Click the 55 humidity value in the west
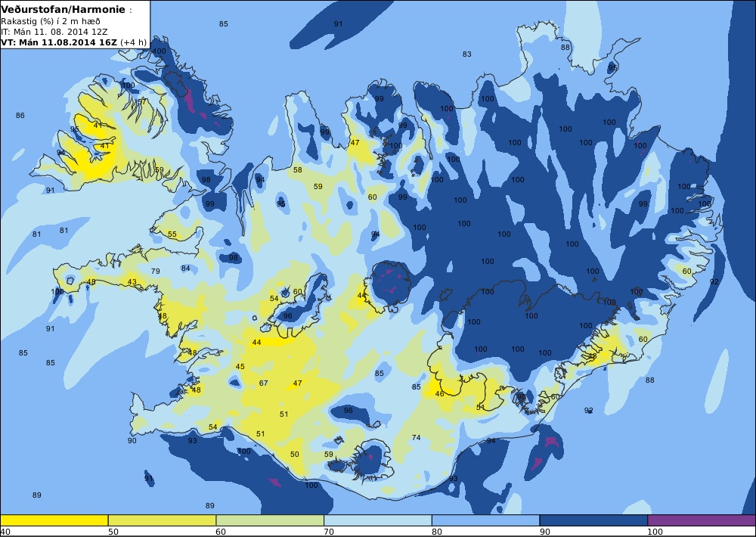756x537 pixels. click(x=172, y=234)
